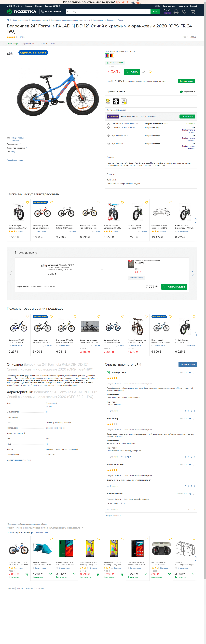Click the Купить комплект button
Image resolution: width=206 pixels, height=644 pixels.
174,287
